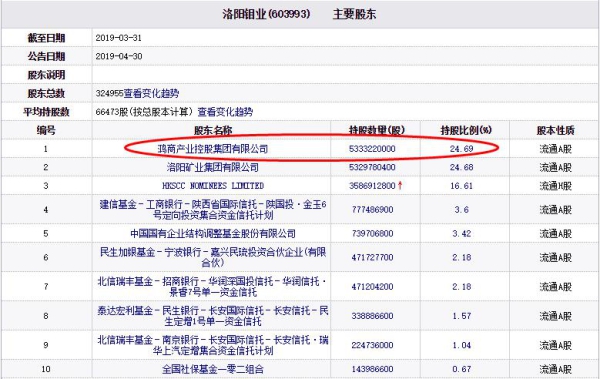The width and height of the screenshot is (600, 379).
Task: Click shareholding value 471727700
Action: (372, 257)
